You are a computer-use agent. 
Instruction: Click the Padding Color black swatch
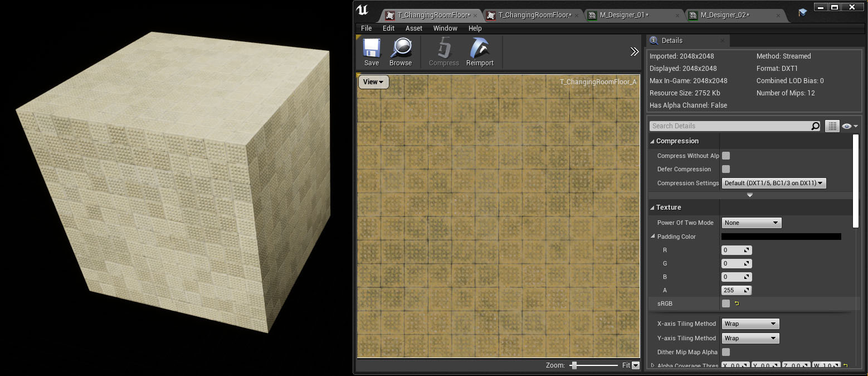(x=781, y=237)
